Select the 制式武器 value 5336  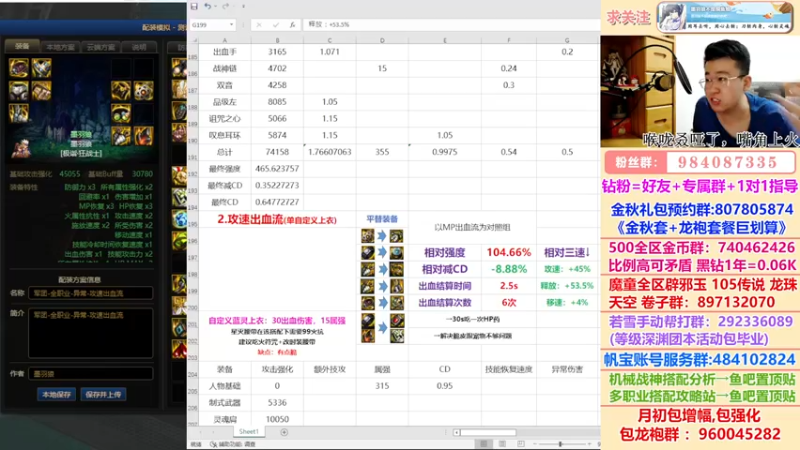[277, 403]
